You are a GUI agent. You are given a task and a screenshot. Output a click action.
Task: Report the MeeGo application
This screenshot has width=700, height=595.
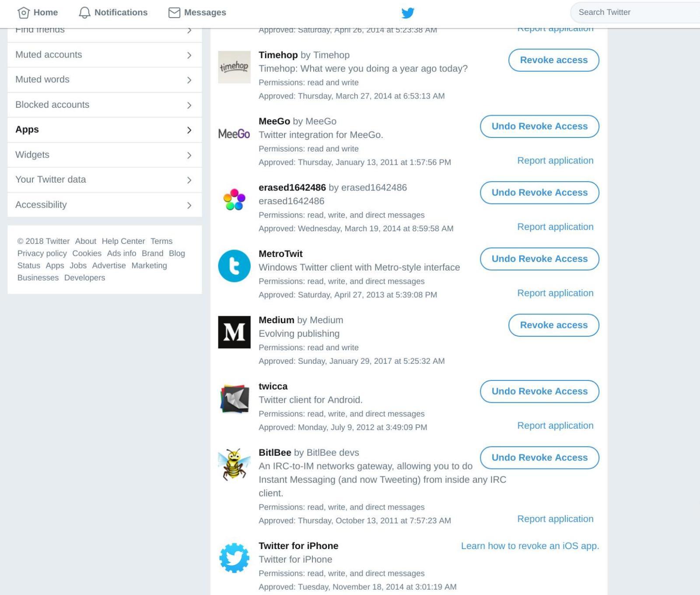tap(555, 161)
